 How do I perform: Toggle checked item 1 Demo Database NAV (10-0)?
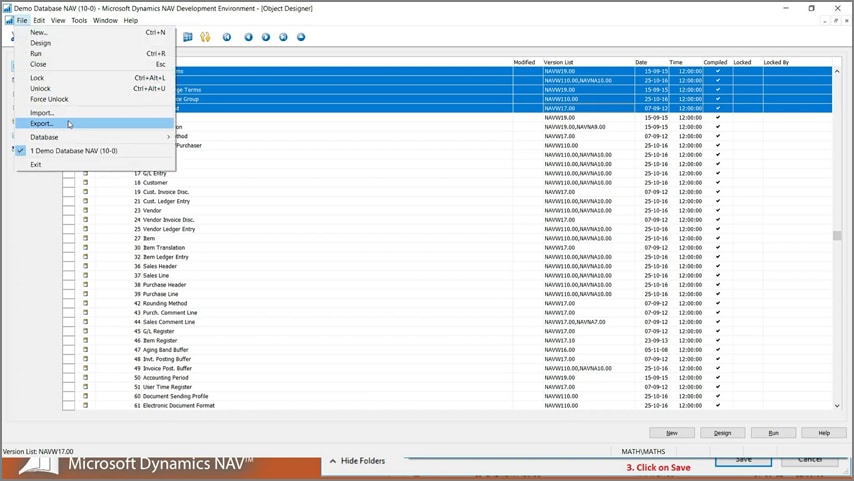(x=94, y=150)
